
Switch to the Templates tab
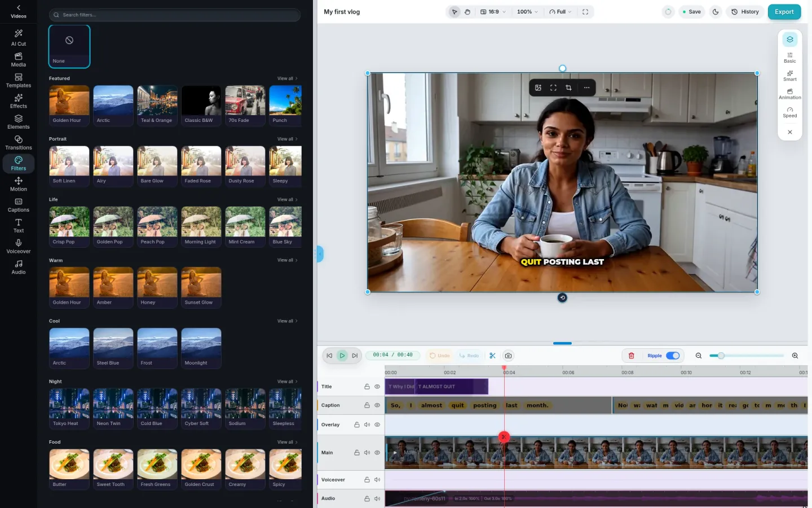coord(19,80)
